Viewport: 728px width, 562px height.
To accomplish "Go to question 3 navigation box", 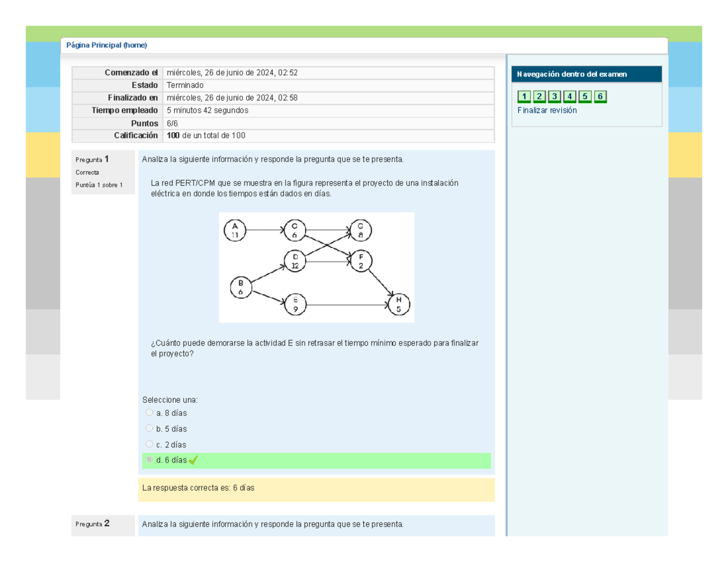I will coord(554,96).
